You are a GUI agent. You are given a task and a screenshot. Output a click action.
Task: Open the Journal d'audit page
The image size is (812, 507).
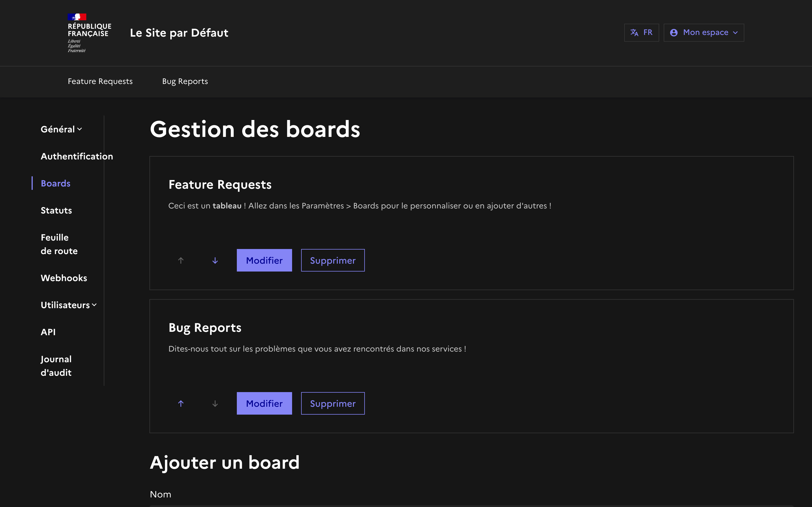(56, 366)
